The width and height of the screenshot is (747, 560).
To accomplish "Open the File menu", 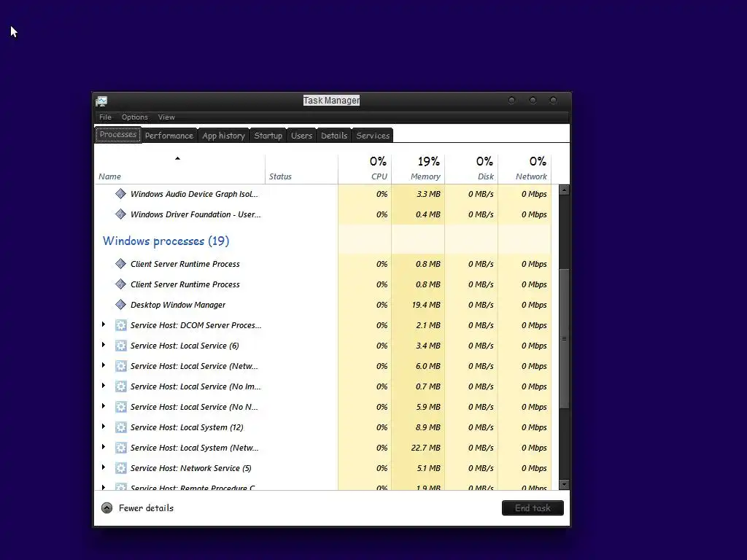I will point(105,117).
